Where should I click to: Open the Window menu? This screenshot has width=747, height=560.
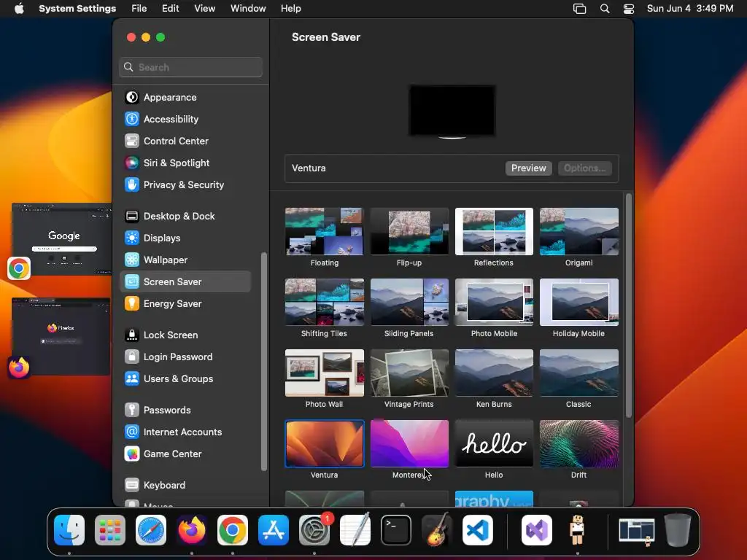248,9
